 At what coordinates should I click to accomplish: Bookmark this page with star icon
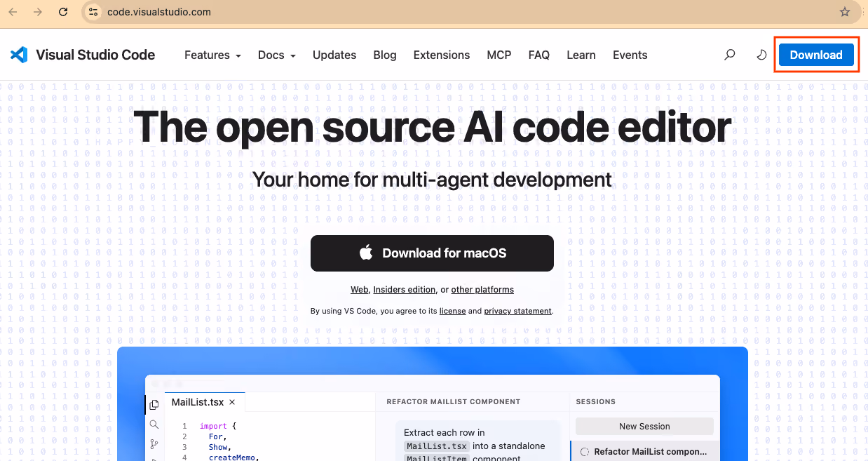(845, 12)
